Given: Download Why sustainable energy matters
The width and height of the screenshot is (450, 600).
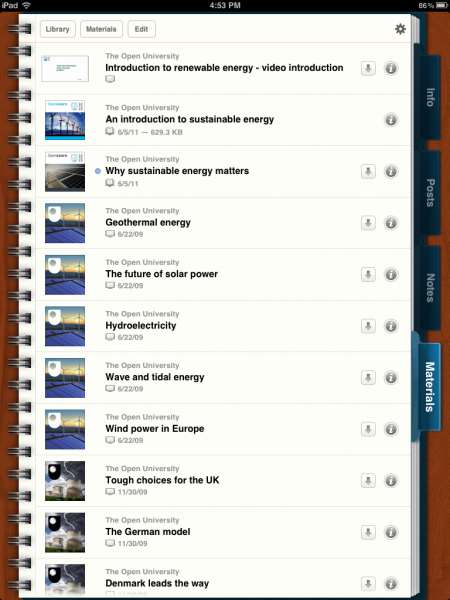Looking at the screenshot, I should point(368,171).
